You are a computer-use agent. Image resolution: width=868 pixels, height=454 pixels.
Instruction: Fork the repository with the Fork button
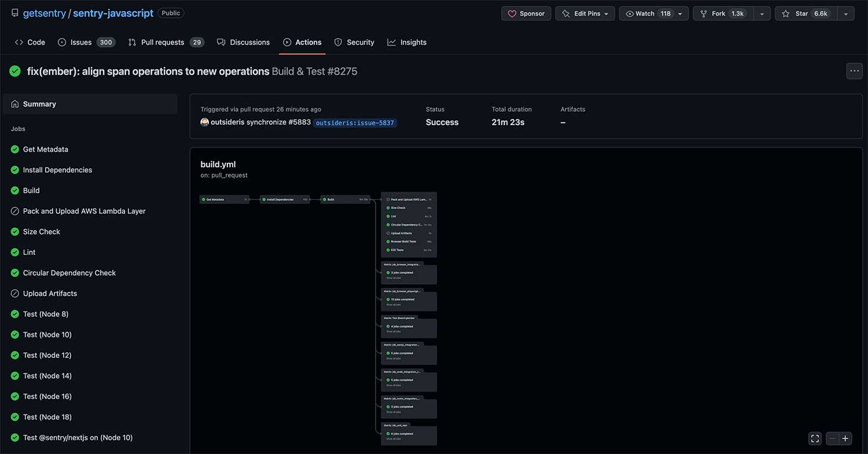click(x=723, y=13)
